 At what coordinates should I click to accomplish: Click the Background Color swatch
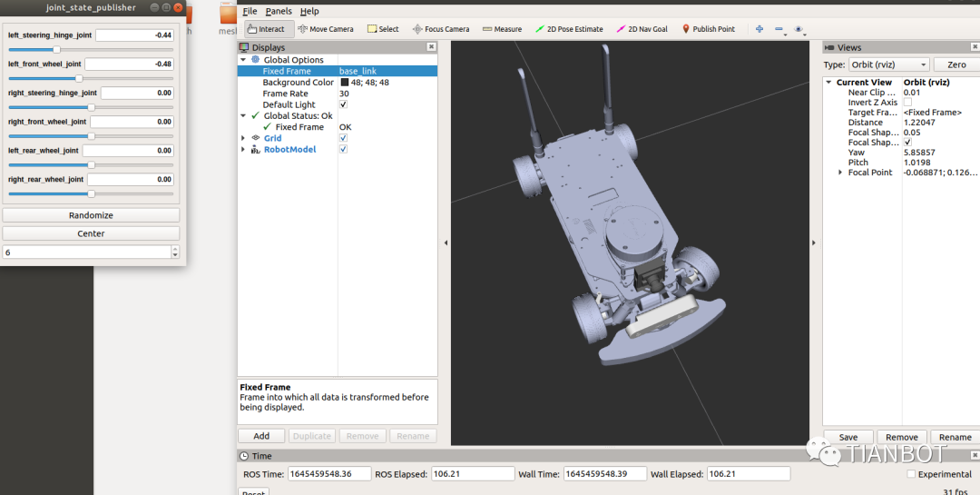(x=345, y=82)
